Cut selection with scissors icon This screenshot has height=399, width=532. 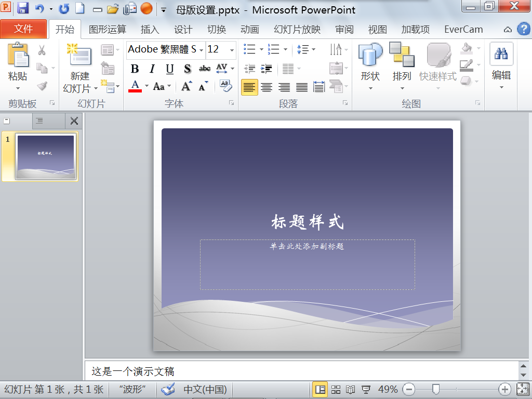click(x=42, y=50)
